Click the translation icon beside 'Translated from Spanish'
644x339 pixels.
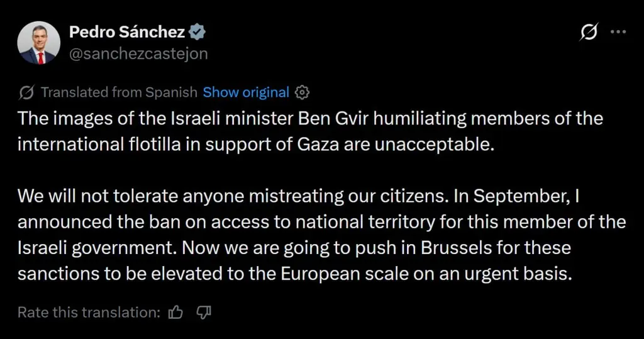pyautogui.click(x=26, y=92)
